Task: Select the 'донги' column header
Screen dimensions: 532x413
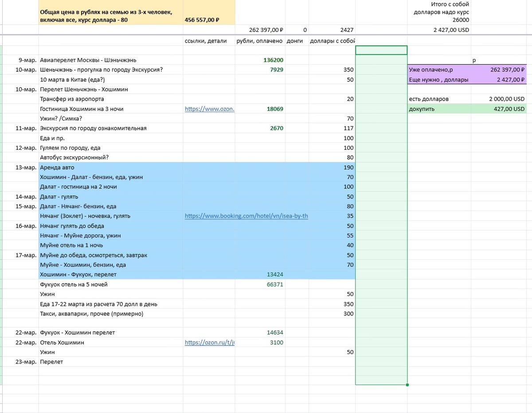Action: click(x=297, y=41)
